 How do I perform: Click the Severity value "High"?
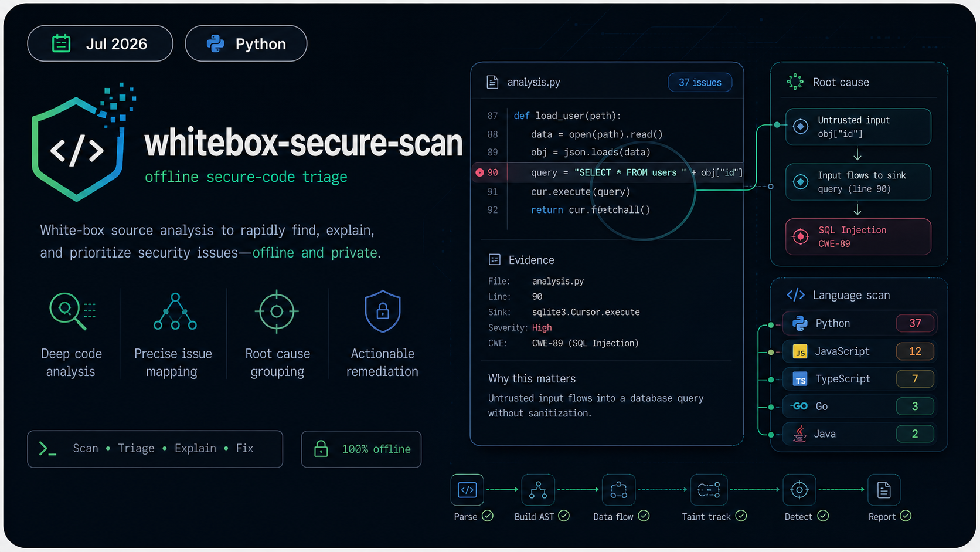[x=542, y=328]
